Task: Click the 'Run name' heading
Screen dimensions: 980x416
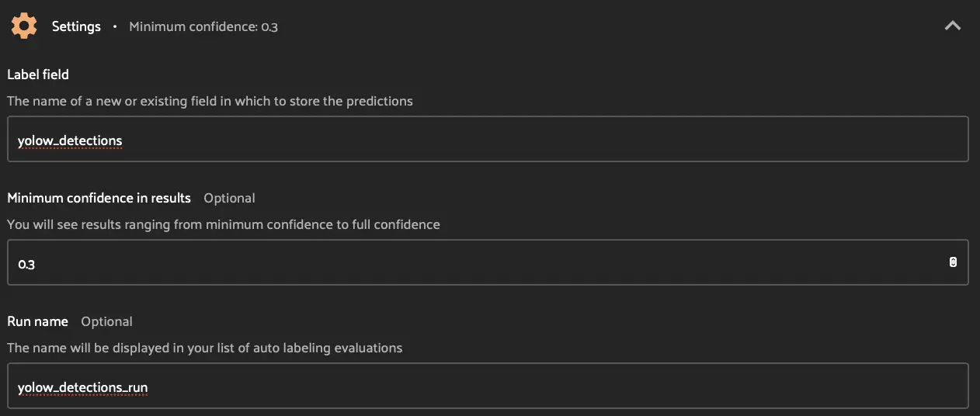Action: 37,321
